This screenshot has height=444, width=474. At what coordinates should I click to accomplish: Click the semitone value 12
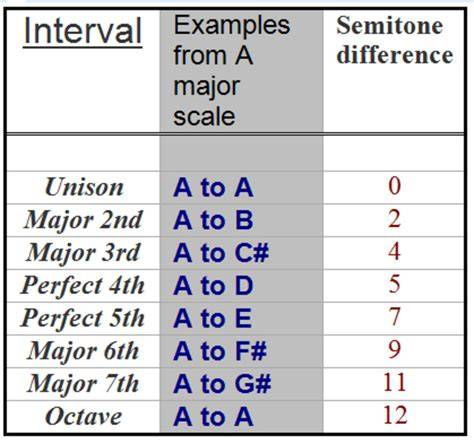pos(395,415)
